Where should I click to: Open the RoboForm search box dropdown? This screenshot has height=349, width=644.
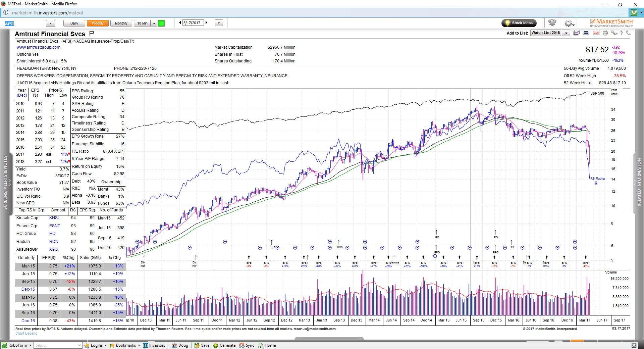pyautogui.click(x=79, y=345)
